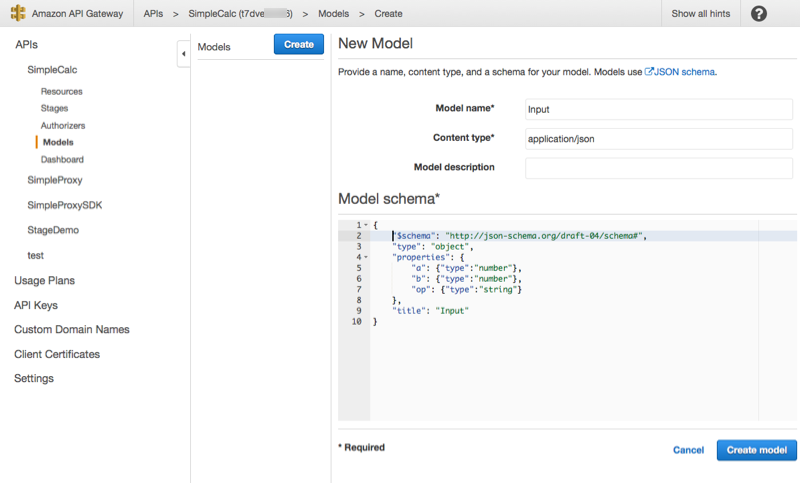The image size is (800, 483).
Task: Focus the Model description input field
Action: 659,168
